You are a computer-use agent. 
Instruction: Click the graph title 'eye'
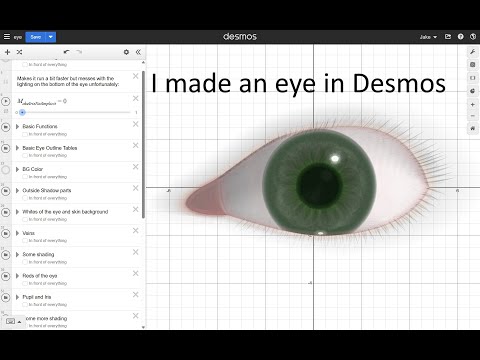(x=18, y=37)
